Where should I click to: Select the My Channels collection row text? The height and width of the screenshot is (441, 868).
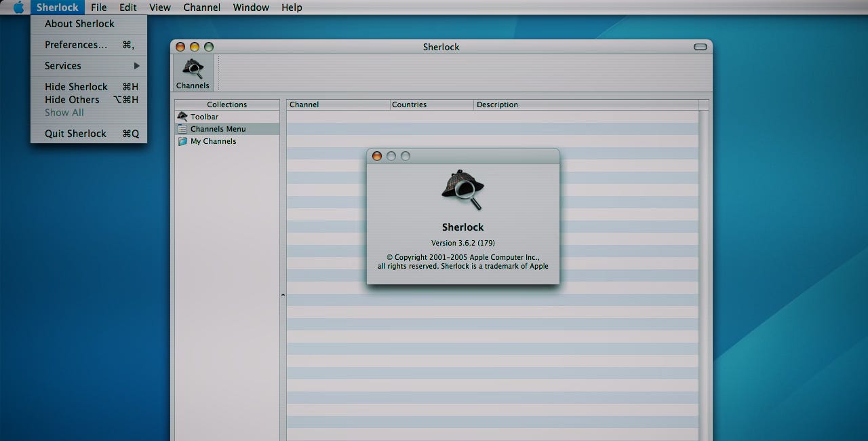click(x=214, y=141)
